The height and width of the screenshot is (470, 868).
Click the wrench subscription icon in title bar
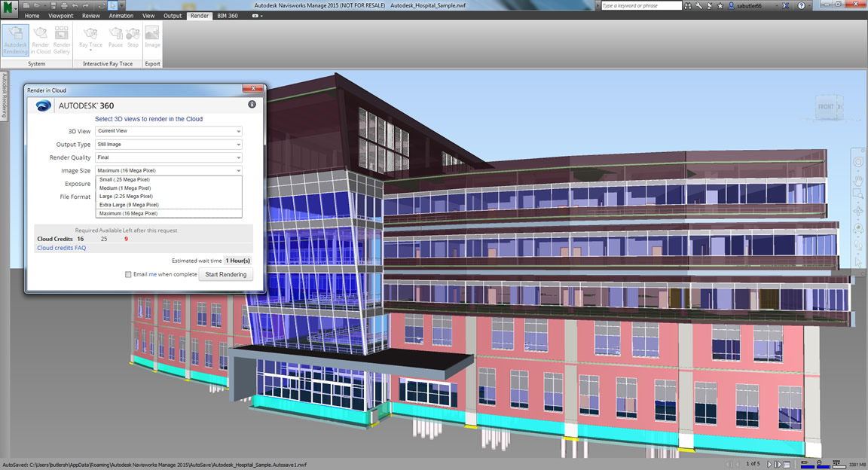coord(698,5)
